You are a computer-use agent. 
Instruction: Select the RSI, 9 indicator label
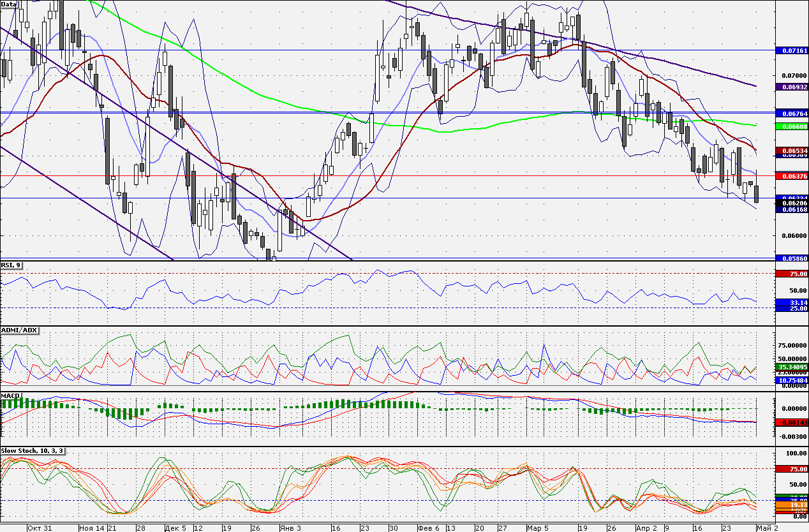point(11,265)
